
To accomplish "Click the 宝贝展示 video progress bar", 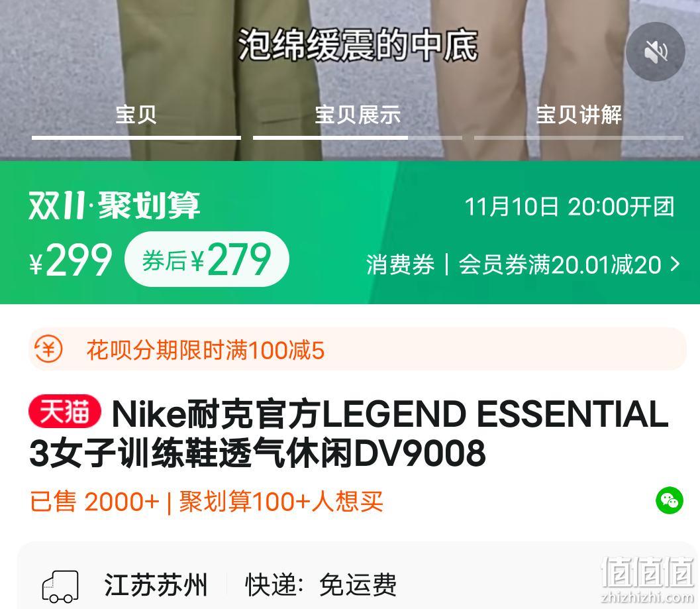I will [x=357, y=138].
